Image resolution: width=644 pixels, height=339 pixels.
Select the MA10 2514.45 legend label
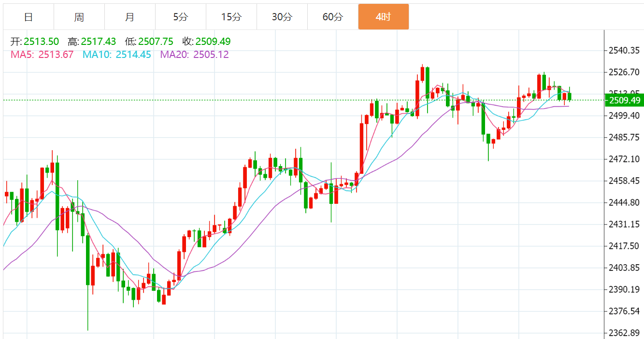coord(117,55)
